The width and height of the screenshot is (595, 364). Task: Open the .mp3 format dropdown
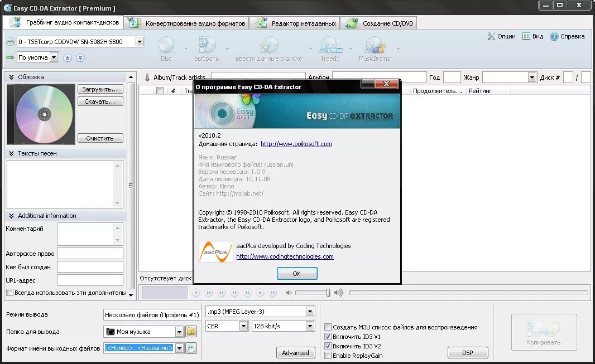click(x=310, y=312)
